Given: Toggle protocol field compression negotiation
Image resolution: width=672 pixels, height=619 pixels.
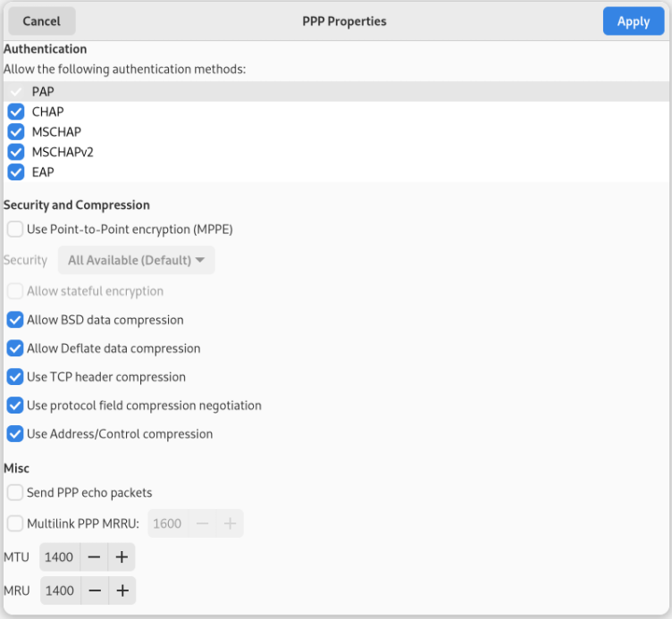Looking at the screenshot, I should tap(15, 406).
